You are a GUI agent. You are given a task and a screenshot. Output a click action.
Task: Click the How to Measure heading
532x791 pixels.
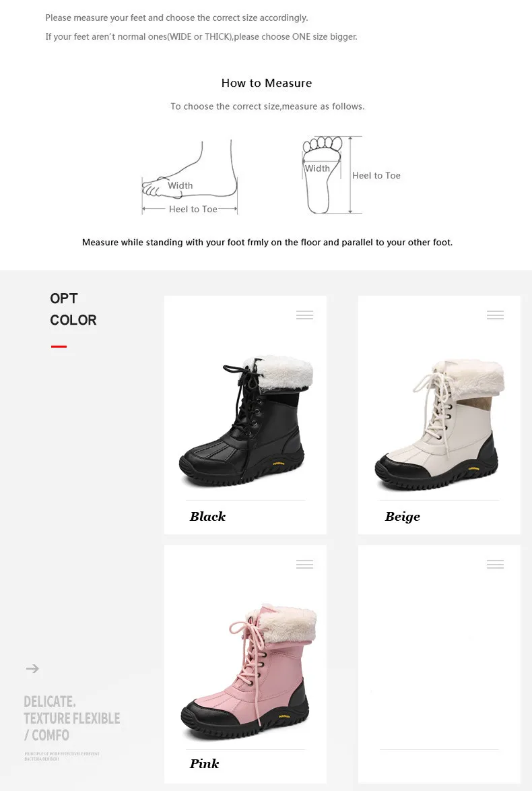click(267, 84)
